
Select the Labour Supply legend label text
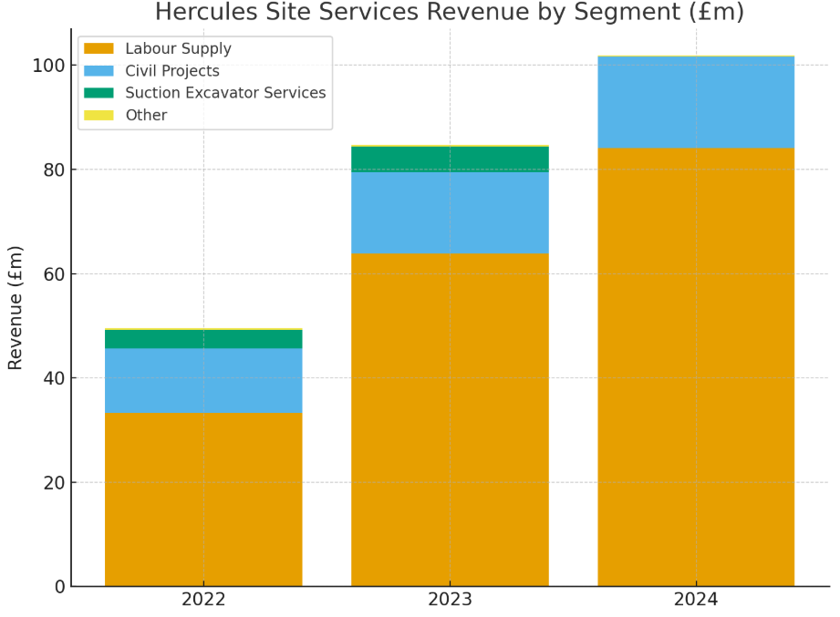point(178,49)
